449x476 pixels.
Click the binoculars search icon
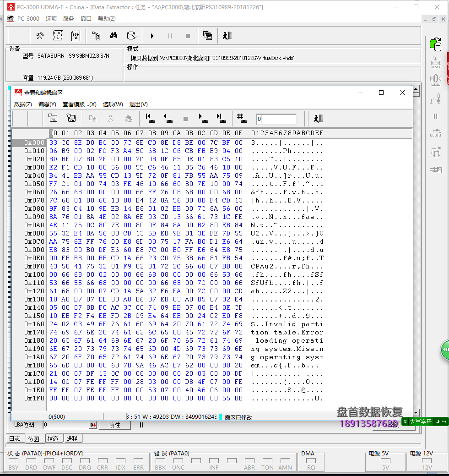tap(114, 36)
